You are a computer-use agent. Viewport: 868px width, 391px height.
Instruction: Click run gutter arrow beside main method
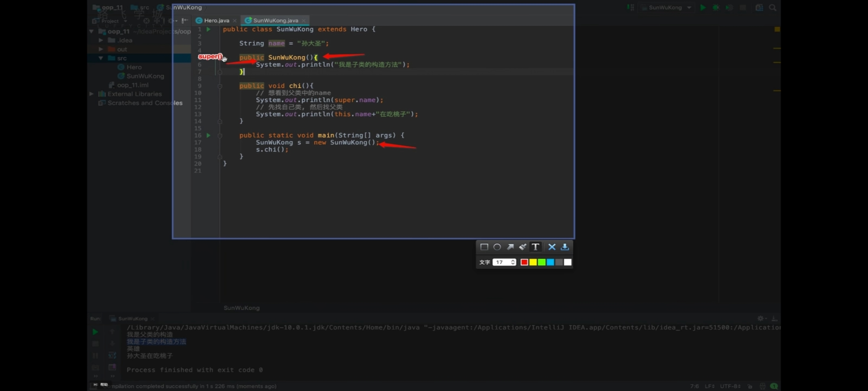(x=208, y=135)
